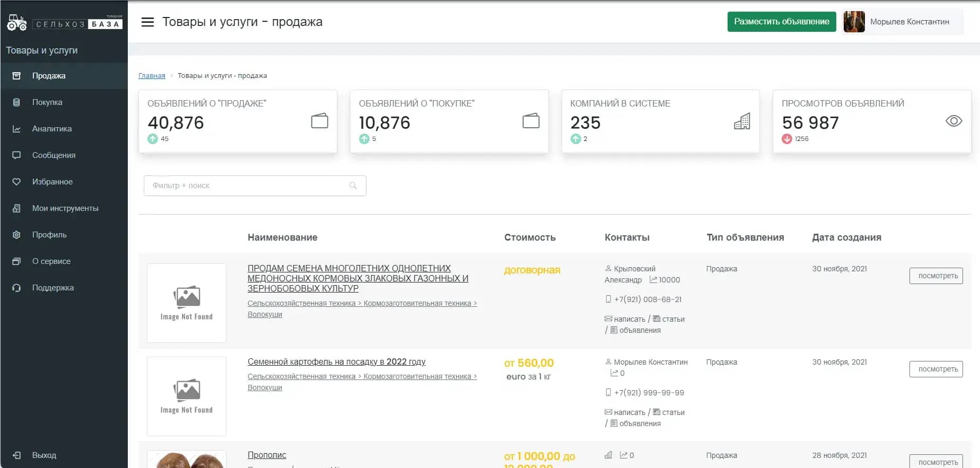
Task: Click Наименование column header
Action: 283,237
